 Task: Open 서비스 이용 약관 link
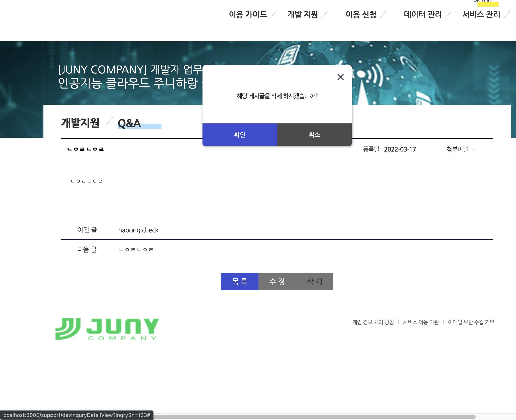[421, 322]
